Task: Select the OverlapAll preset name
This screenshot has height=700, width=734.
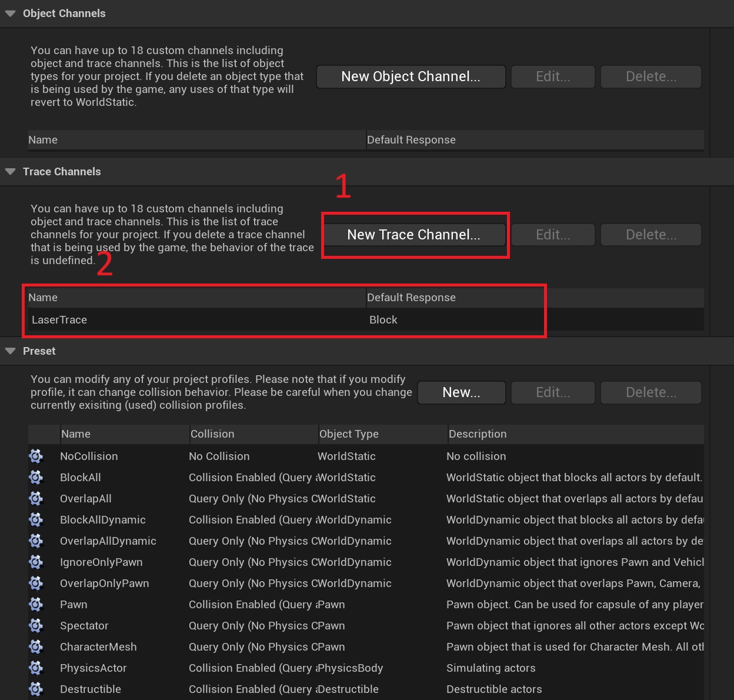Action: [x=86, y=499]
